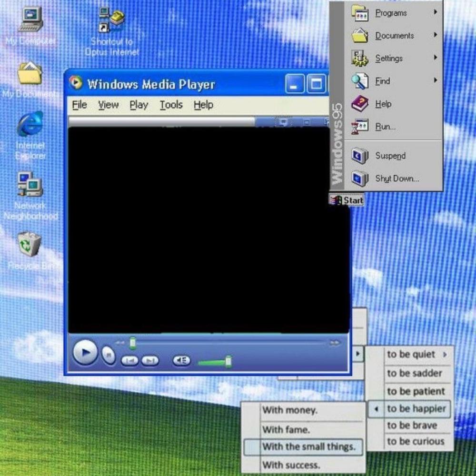
Task: Click the rewind arrows beside seek bar
Action: tap(120, 343)
